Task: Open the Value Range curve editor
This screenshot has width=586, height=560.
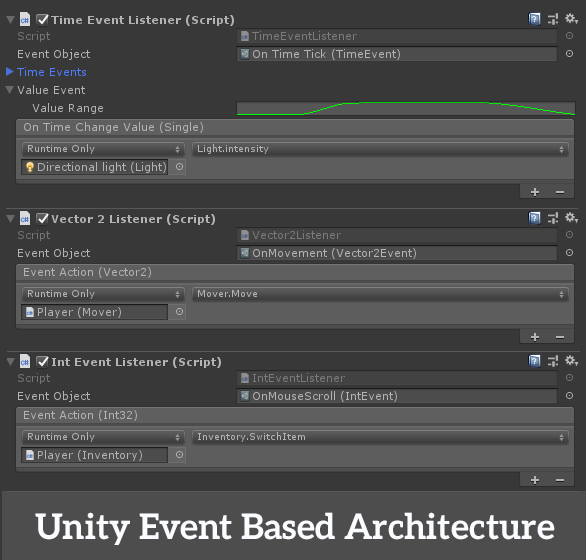Action: 406,108
